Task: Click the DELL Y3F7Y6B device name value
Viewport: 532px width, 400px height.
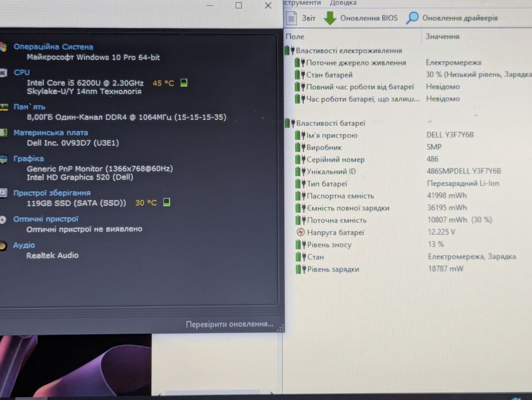Action: click(450, 135)
